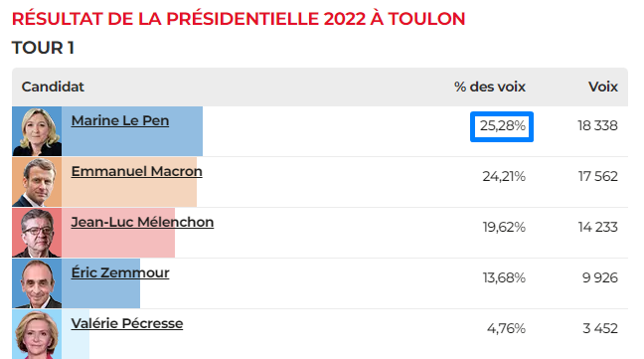Click Éric Zemmour's portrait photo
The width and height of the screenshot is (644, 359).
click(x=37, y=283)
